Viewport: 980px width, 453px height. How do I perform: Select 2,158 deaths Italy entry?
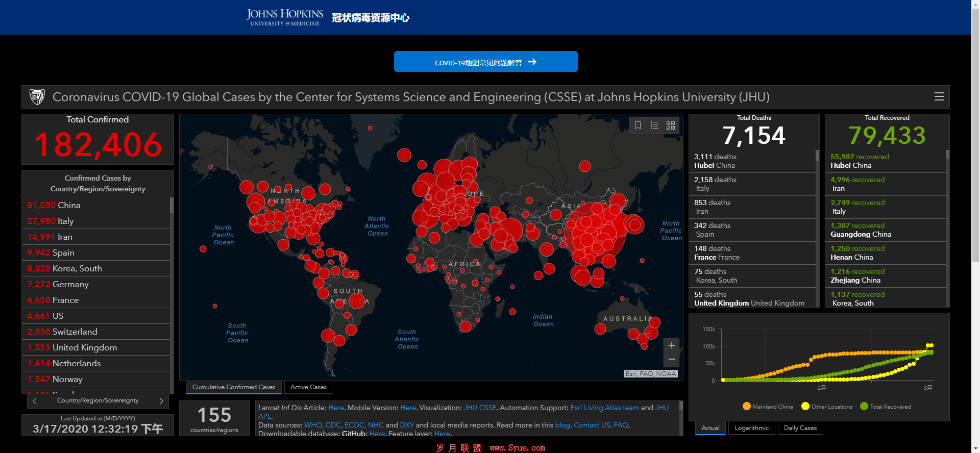[752, 184]
